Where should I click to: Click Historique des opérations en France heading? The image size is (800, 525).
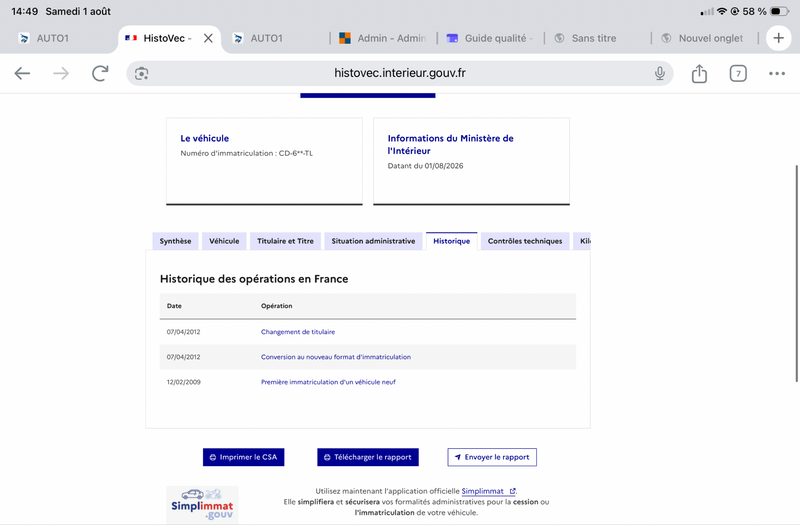pos(254,279)
